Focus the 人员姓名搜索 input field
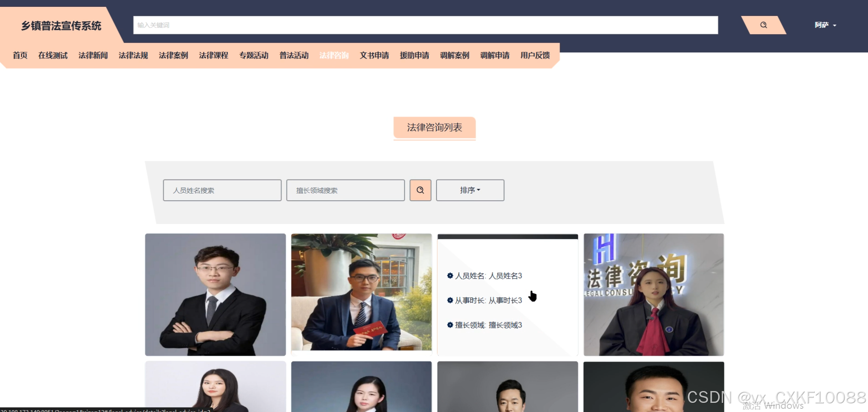 tap(222, 190)
